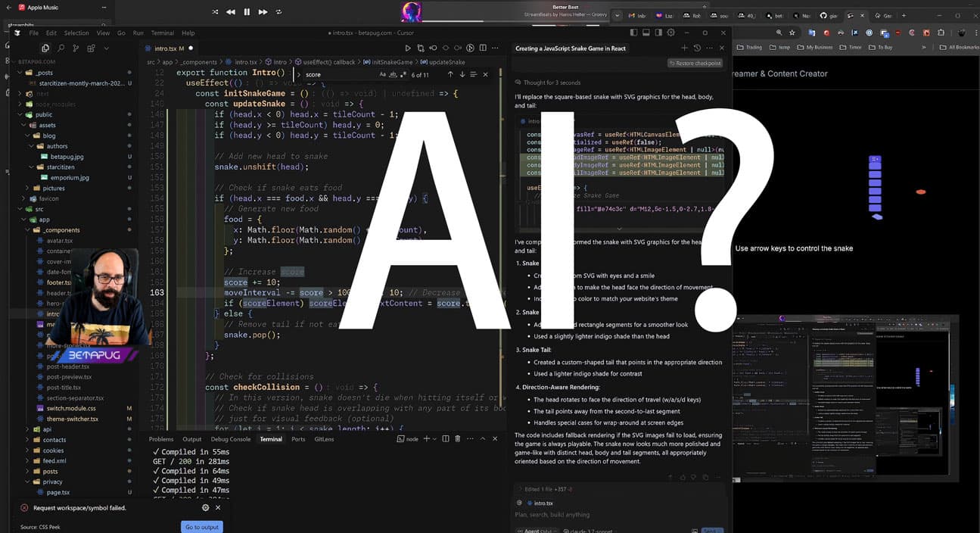The image size is (980, 533).
Task: Split the terminal pane with the split icon
Action: (x=446, y=438)
